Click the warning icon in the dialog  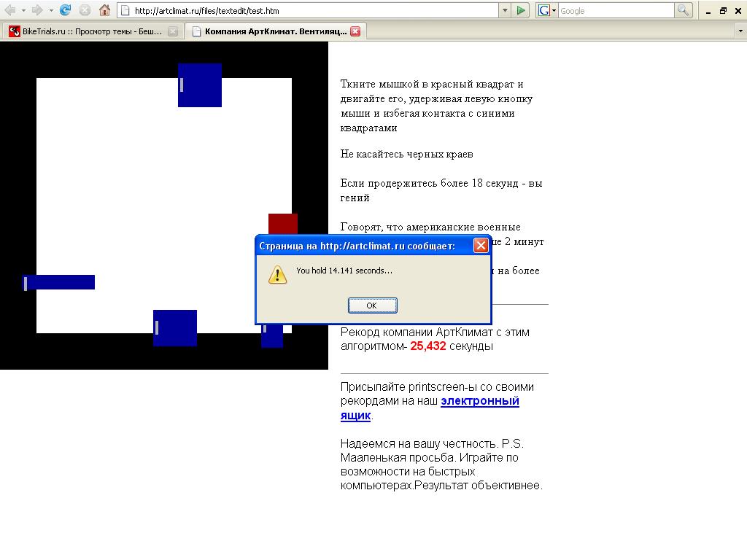pos(277,274)
